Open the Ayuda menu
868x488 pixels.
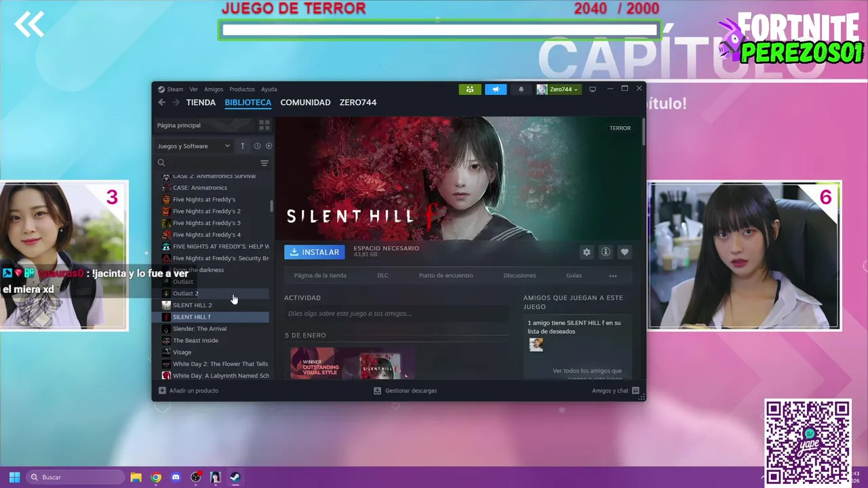coord(269,89)
